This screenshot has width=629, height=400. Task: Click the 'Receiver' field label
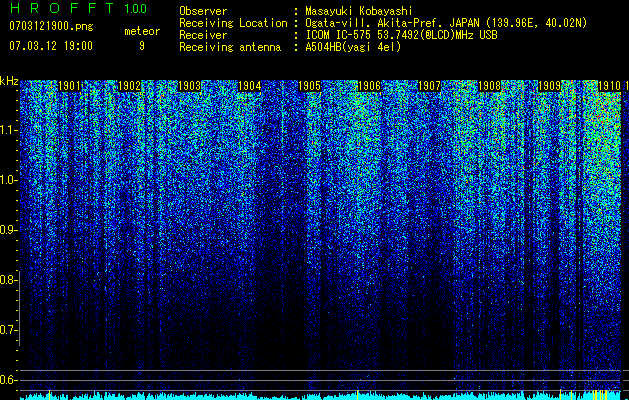(203, 35)
